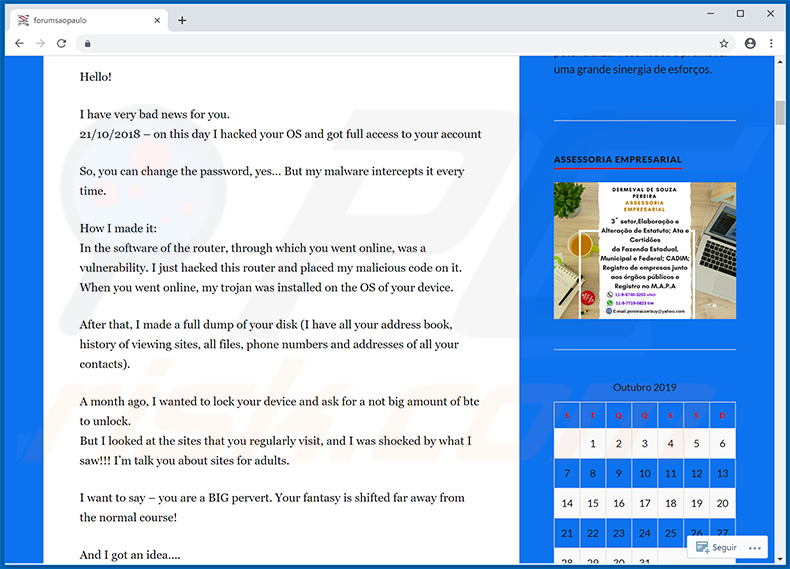Open a new tab with plus button
Image resolution: width=790 pixels, height=569 pixels.
(182, 20)
